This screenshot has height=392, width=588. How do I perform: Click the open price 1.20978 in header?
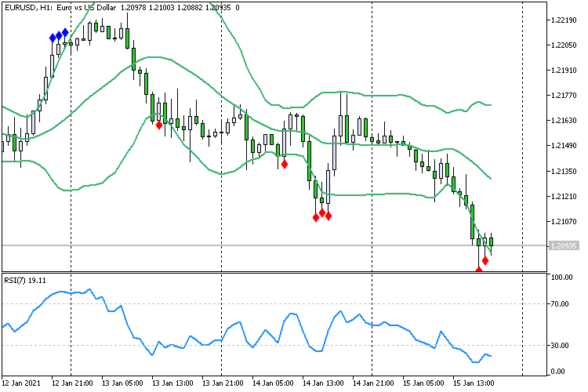134,8
